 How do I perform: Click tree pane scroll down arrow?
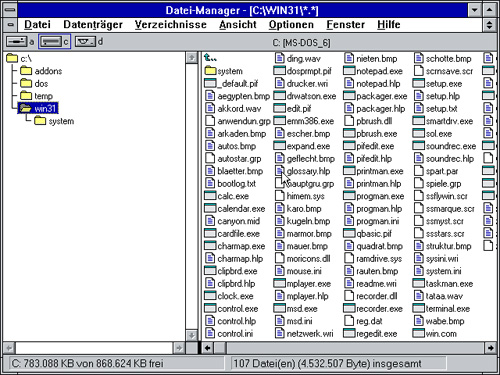point(191,335)
